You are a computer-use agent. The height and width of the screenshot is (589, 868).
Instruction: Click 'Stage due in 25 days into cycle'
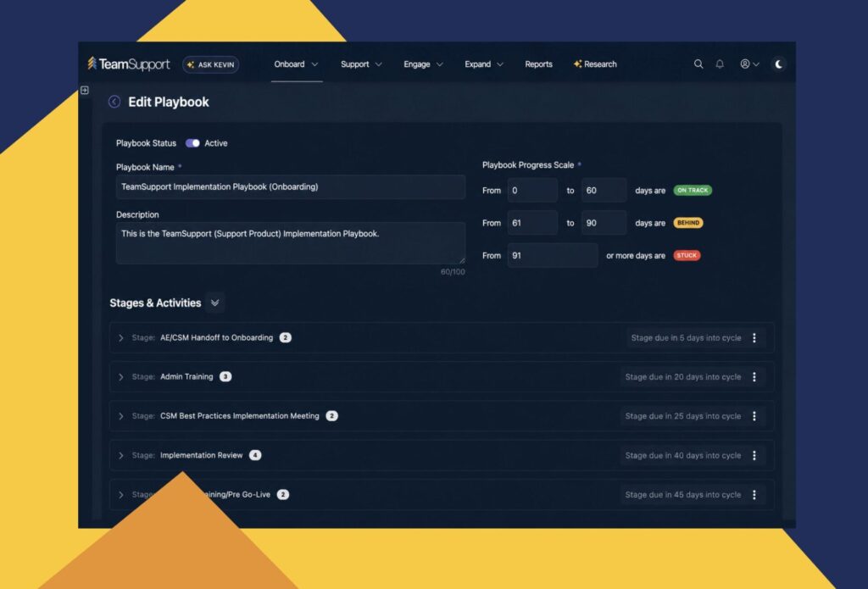683,416
